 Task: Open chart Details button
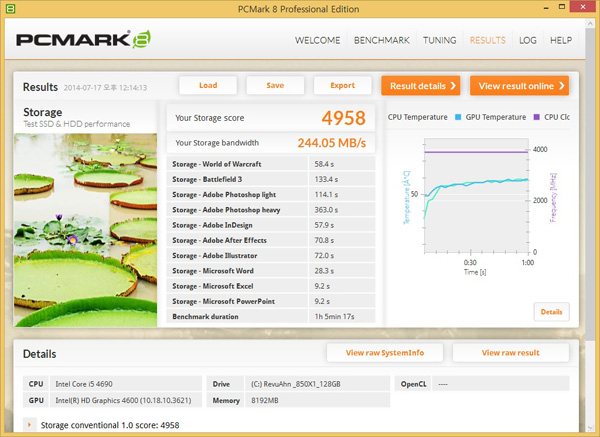[x=551, y=312]
